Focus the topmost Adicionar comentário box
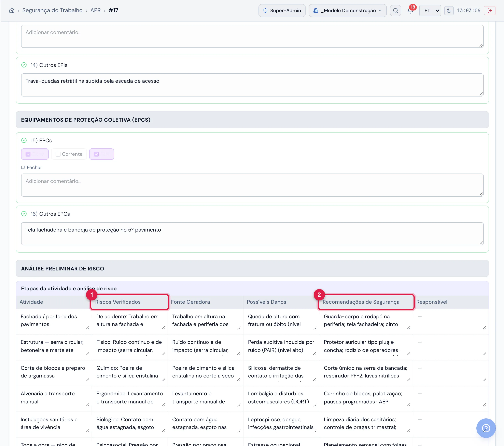 click(x=252, y=36)
